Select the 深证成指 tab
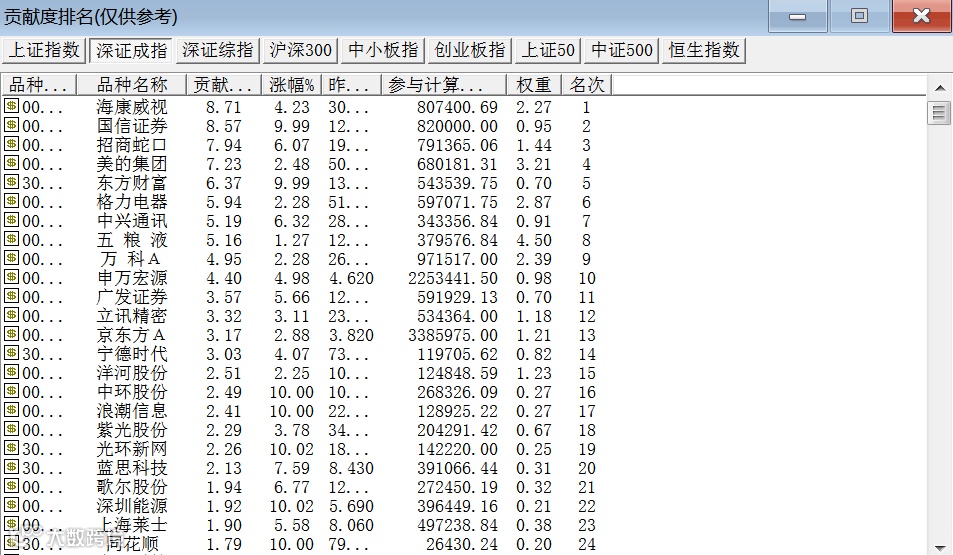The width and height of the screenshot is (953, 555). [x=131, y=50]
